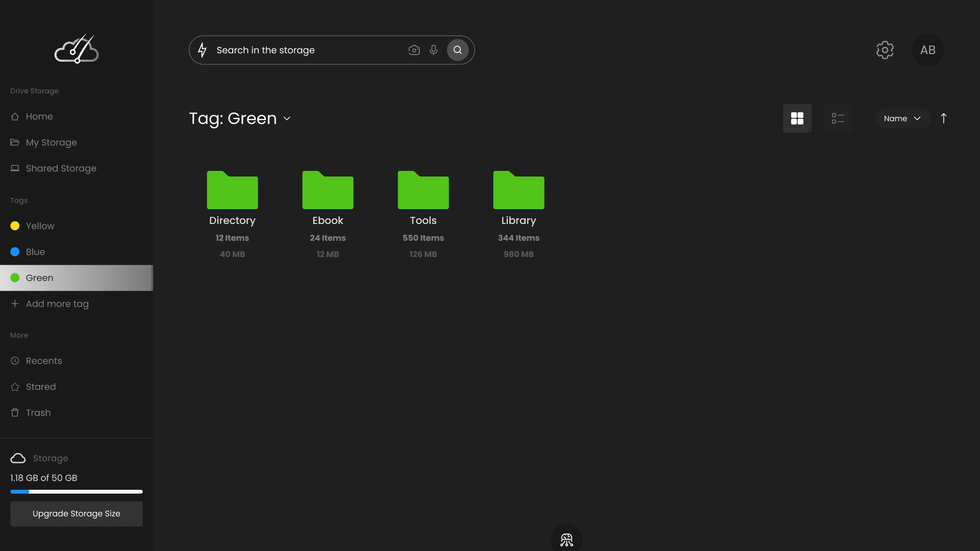Viewport: 980px width, 551px height.
Task: Start voice search with the microphone icon
Action: point(433,50)
